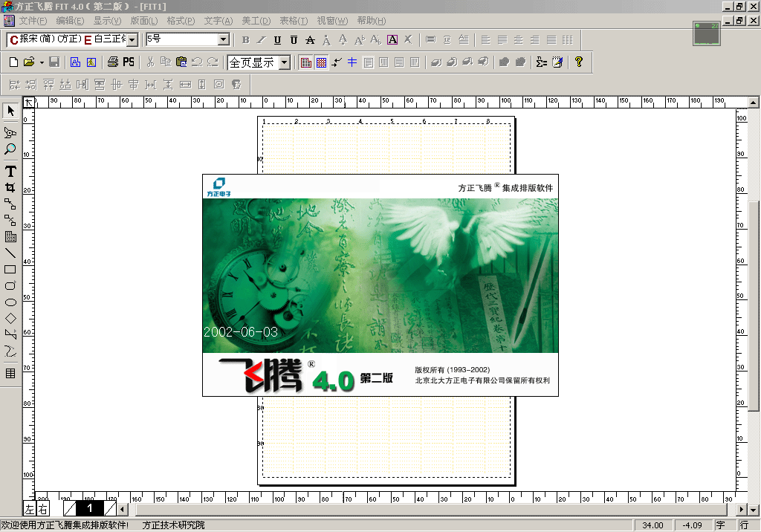The image size is (761, 532).
Task: Select the Bezier curve tool
Action: 10,351
